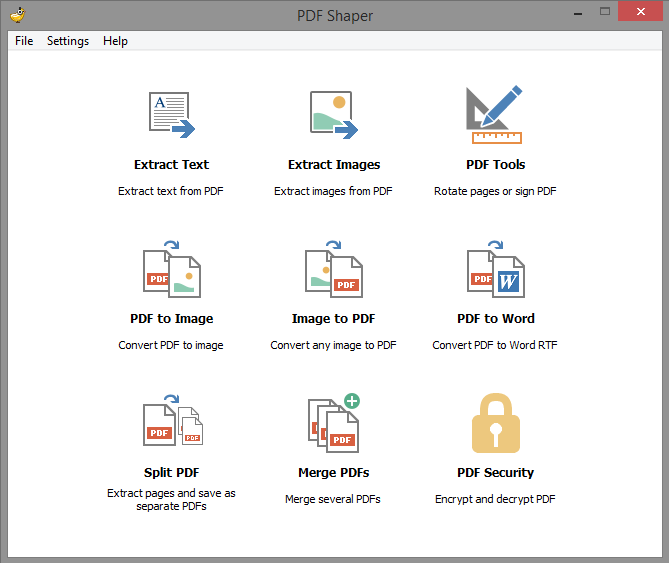Maximize the PDF Shaper window
669x563 pixels.
click(x=605, y=12)
